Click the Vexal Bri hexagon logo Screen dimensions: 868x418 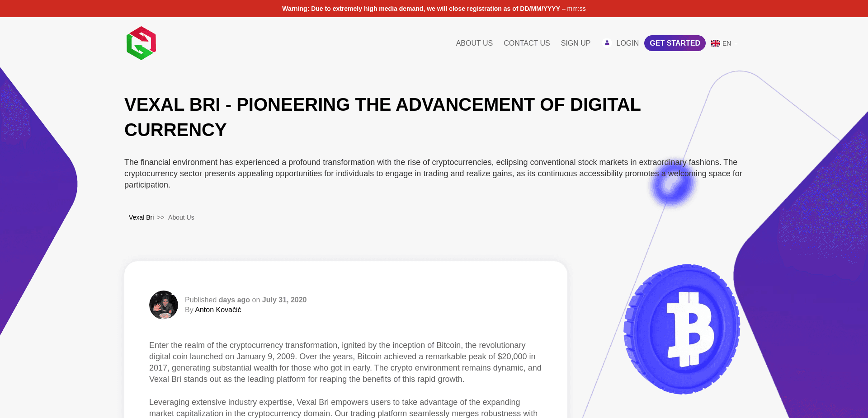pyautogui.click(x=141, y=43)
